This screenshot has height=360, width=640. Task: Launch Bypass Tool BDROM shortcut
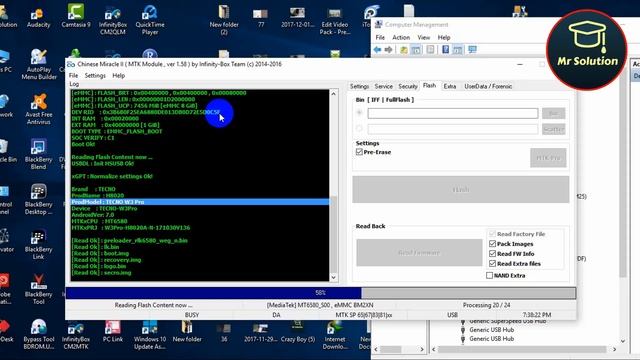click(39, 334)
